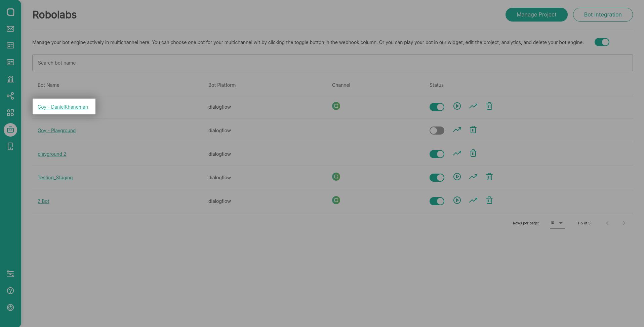Screen dimensions: 644x327
Task: Go to next page of bots
Action: (x=624, y=223)
